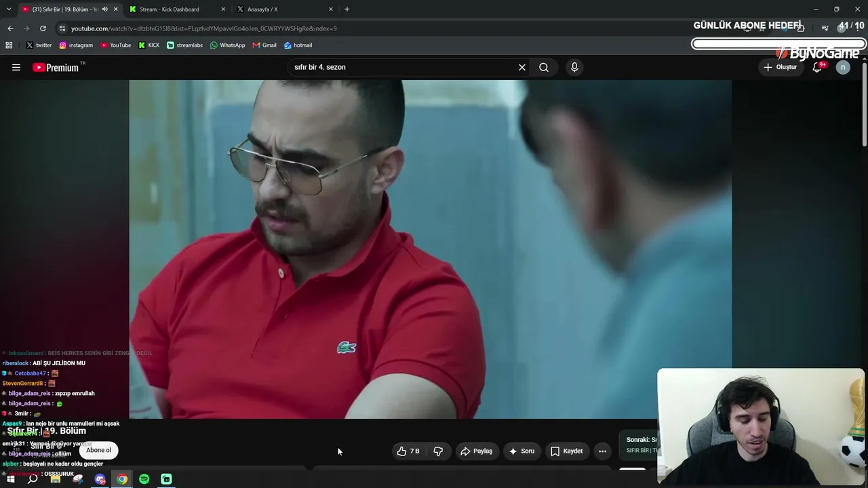
Task: Open the three-dot more actions menu
Action: coord(602,451)
